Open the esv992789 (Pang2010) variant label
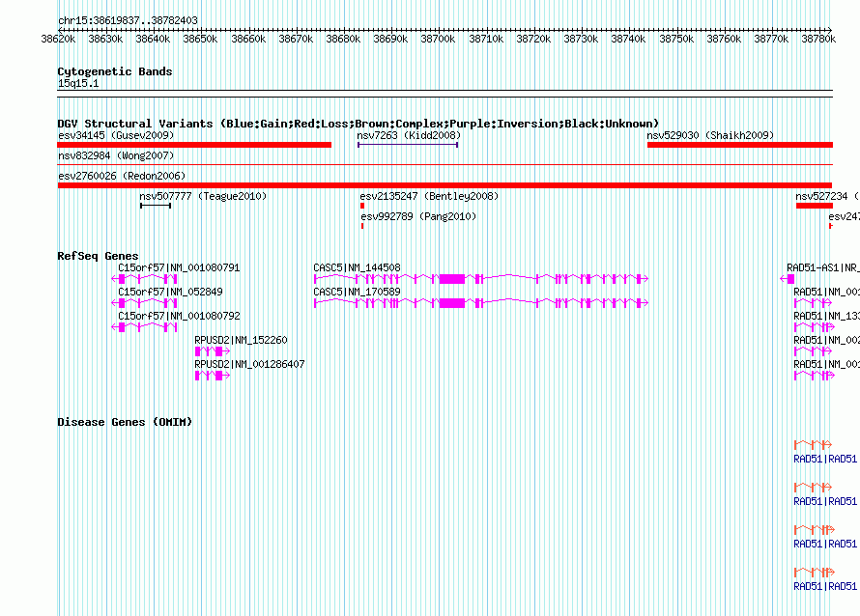Image resolution: width=860 pixels, height=616 pixels. pos(418,216)
